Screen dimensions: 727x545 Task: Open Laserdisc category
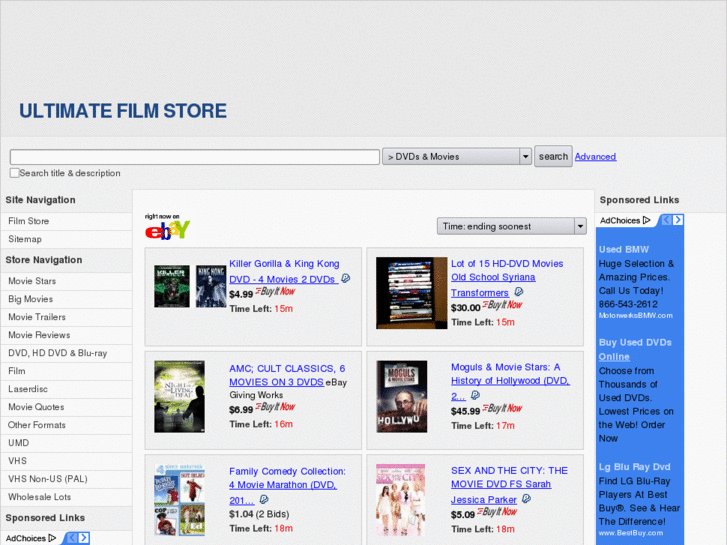coord(28,389)
